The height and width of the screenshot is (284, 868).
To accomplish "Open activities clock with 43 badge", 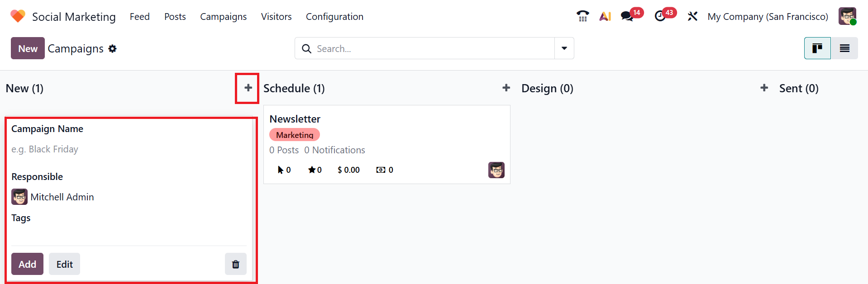I will point(660,16).
